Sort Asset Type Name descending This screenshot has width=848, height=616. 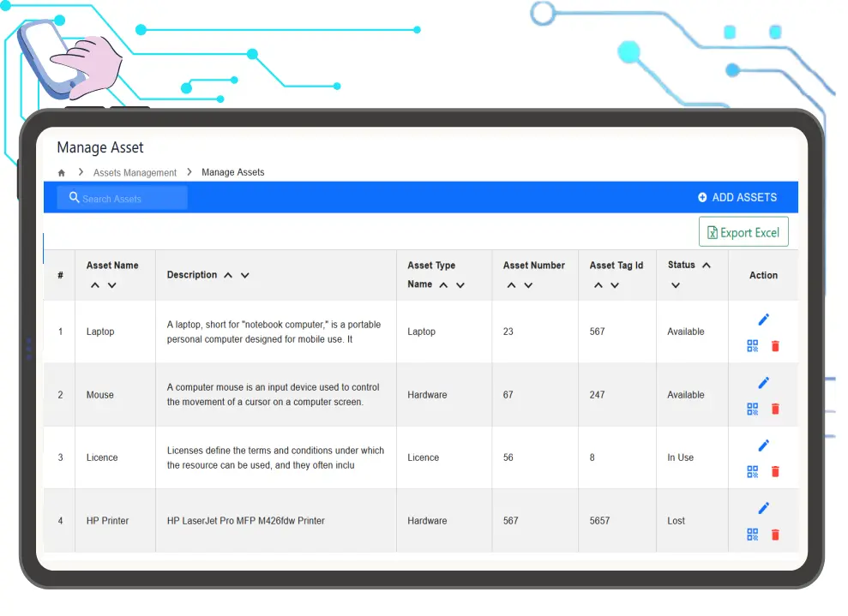click(x=460, y=284)
